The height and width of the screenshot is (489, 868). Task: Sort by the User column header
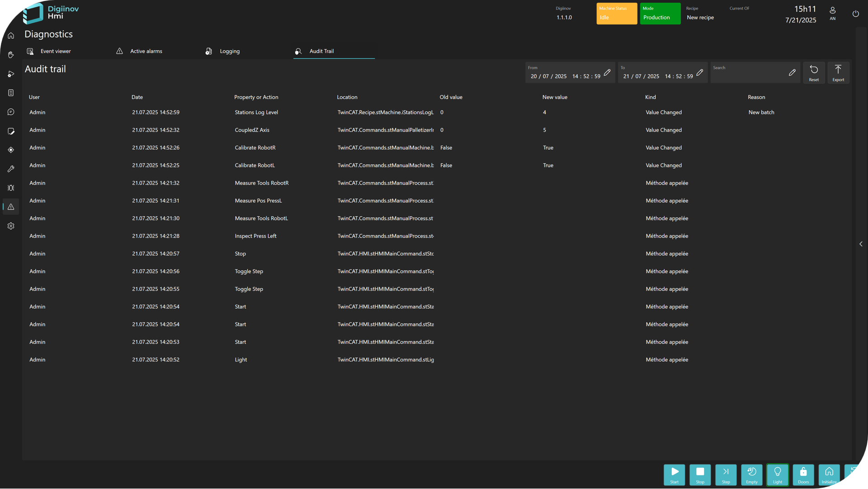click(34, 97)
